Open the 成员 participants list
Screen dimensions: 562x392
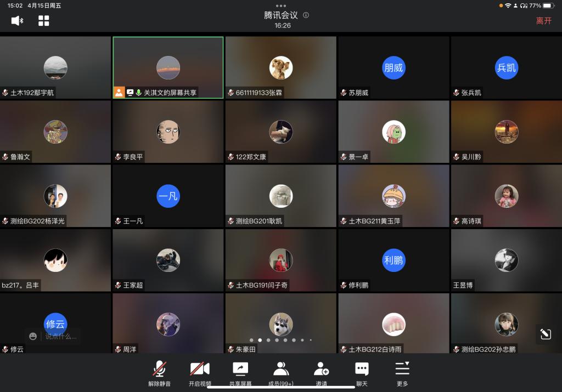(x=282, y=373)
